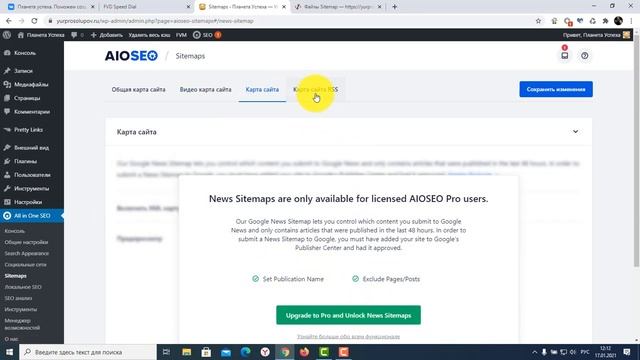Open SEO menu in admin bar
This screenshot has width=640, height=360.
pyautogui.click(x=207, y=35)
